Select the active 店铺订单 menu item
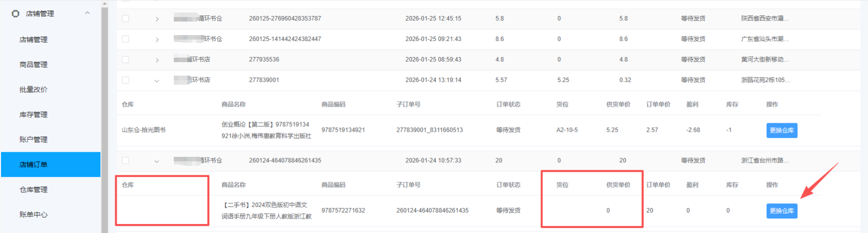Image resolution: width=868 pixels, height=233 pixels. pyautogui.click(x=51, y=164)
